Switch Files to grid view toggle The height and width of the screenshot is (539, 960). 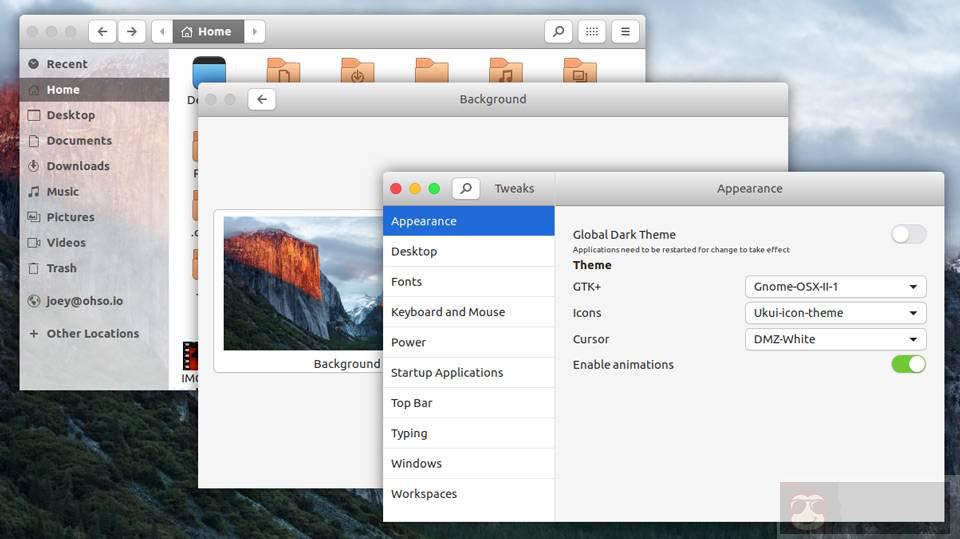tap(591, 31)
